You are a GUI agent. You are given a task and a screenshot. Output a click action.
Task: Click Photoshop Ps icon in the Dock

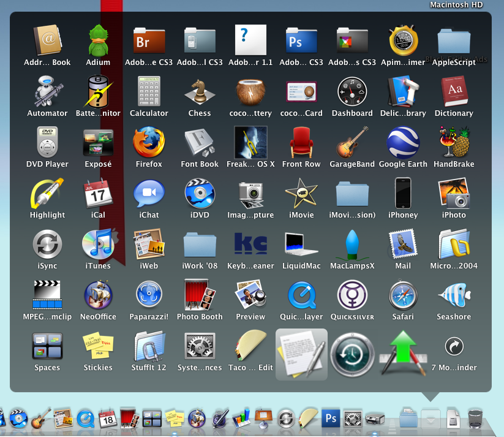331,417
